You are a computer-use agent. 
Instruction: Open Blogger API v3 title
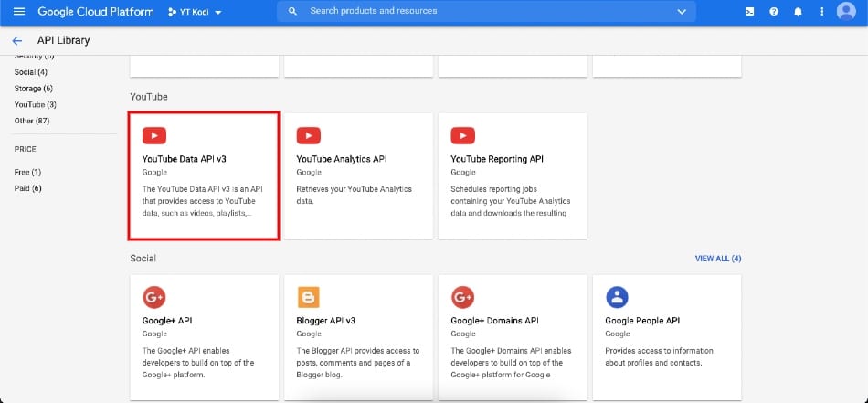coord(326,321)
